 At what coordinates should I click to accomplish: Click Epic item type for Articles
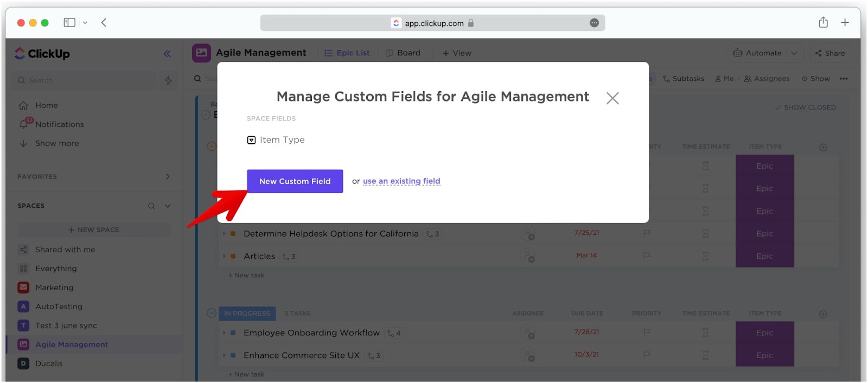click(x=765, y=256)
